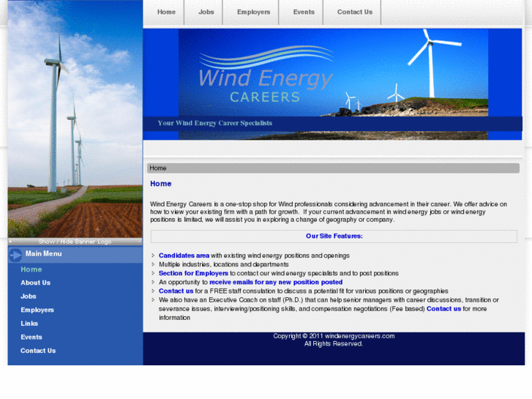Select Contact Us in the sidebar menu

coord(38,351)
